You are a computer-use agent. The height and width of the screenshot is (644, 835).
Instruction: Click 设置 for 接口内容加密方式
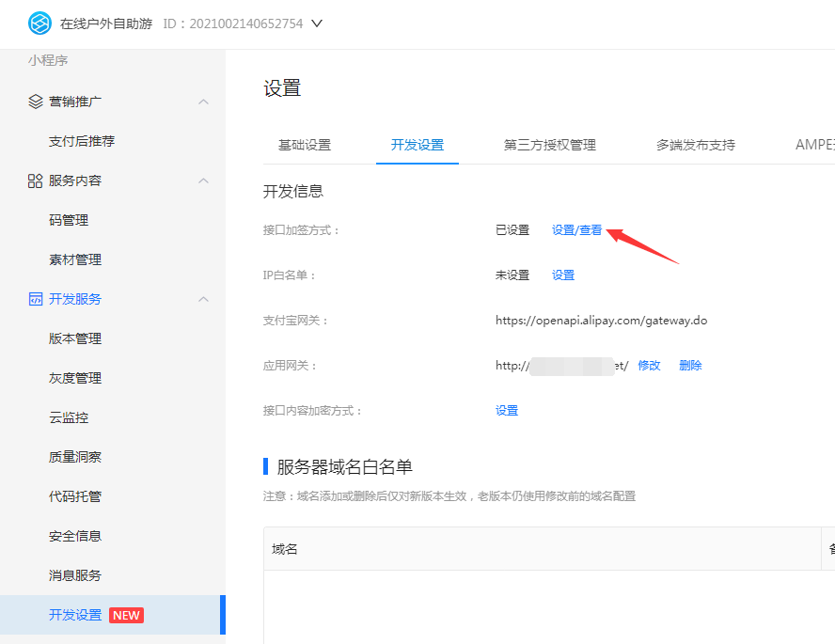point(507,411)
